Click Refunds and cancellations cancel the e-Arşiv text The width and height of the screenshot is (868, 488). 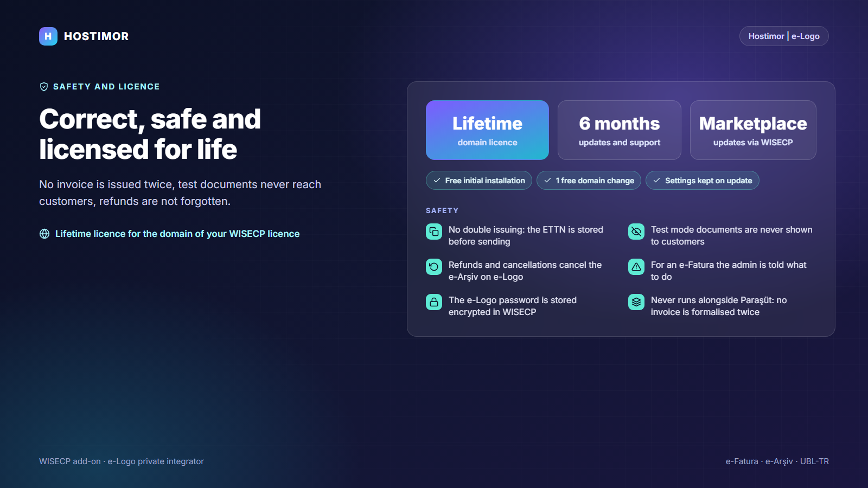tap(525, 271)
